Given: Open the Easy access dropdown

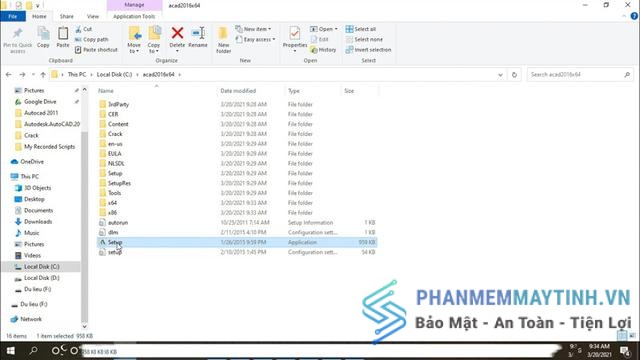Looking at the screenshot, I should coord(256,40).
